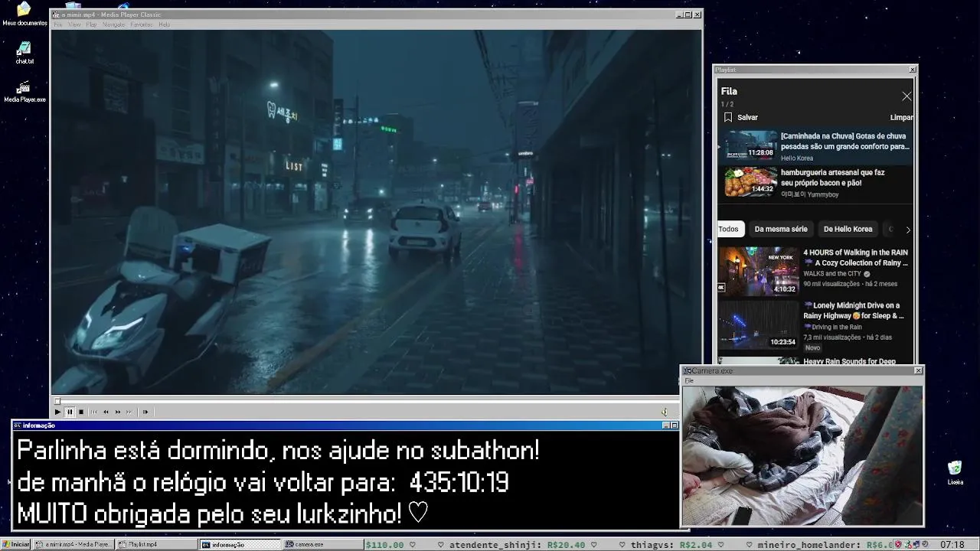Click the Iniciar start button
980x551 pixels.
pyautogui.click(x=16, y=544)
